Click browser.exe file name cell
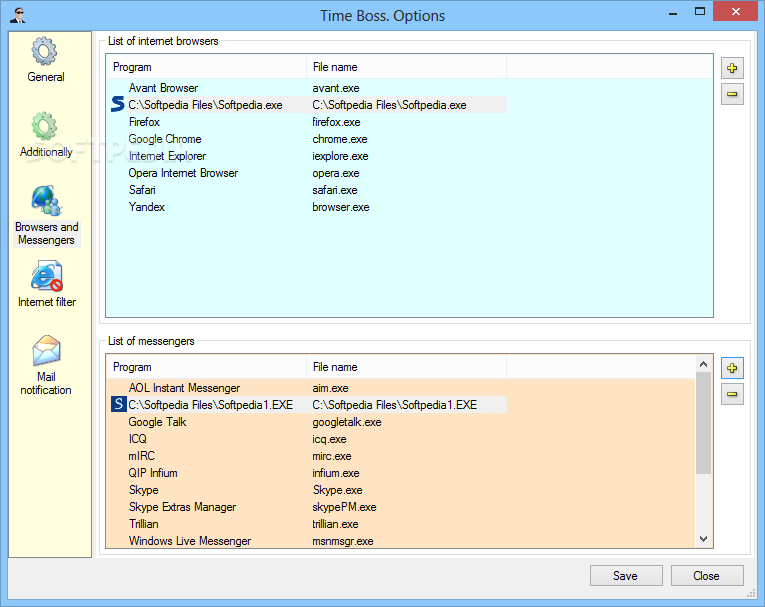The height and width of the screenshot is (607, 765). (341, 207)
